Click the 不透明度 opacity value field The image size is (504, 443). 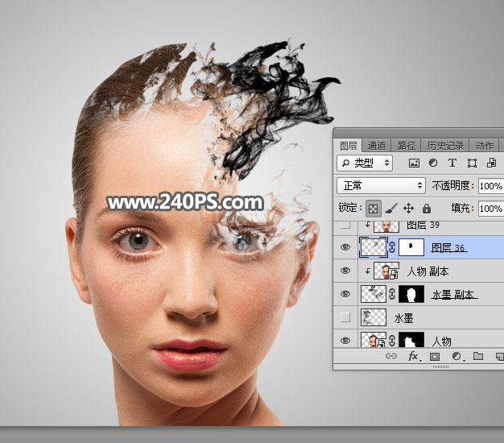[x=491, y=186]
